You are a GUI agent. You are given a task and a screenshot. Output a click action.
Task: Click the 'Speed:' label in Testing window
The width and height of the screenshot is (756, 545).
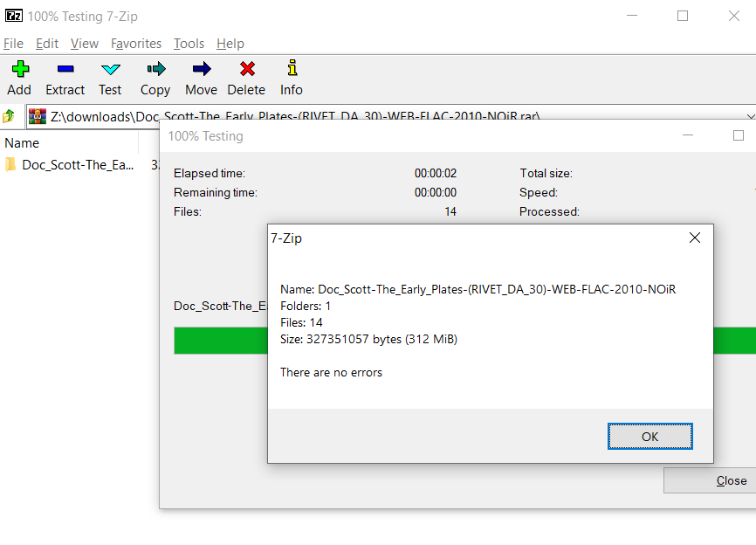539,192
